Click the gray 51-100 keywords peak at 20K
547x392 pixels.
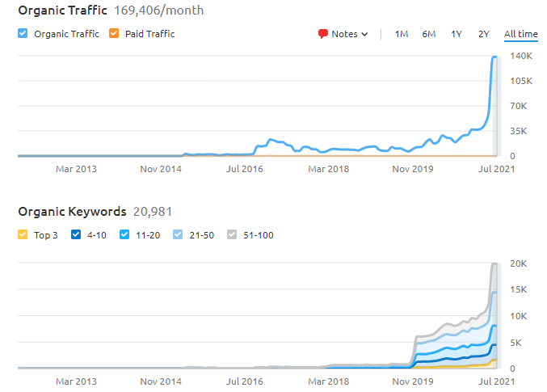[x=494, y=264]
